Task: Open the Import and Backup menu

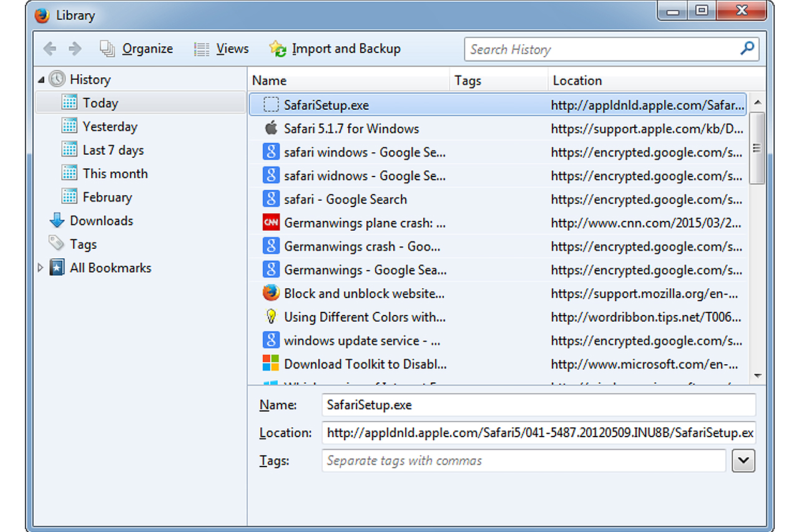Action: click(x=346, y=49)
